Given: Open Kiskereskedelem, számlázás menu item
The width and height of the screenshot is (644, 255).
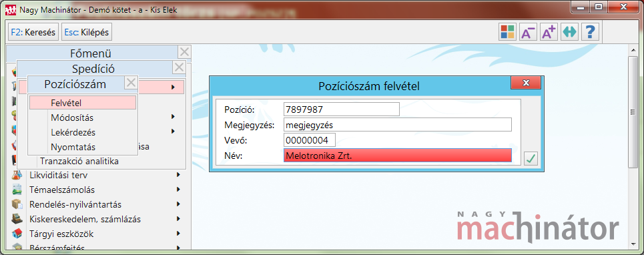Looking at the screenshot, I should click(x=85, y=219).
